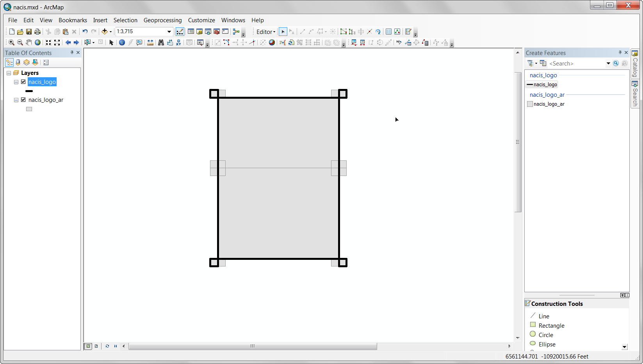Viewport: 643px width, 364px height.
Task: Create a new map document
Action: coord(12,32)
